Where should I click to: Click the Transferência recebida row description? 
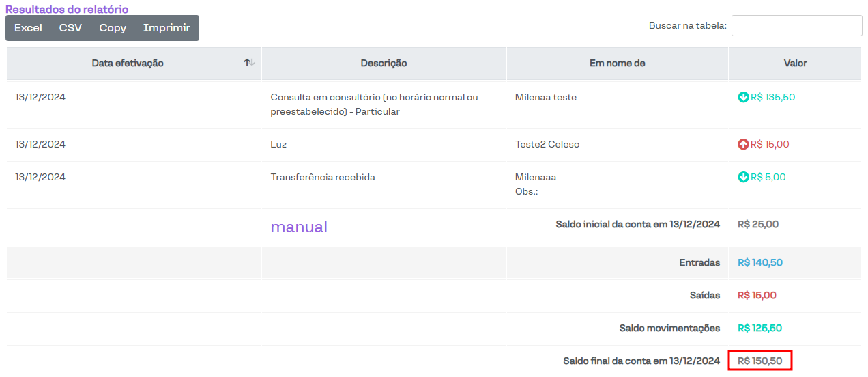tap(323, 178)
